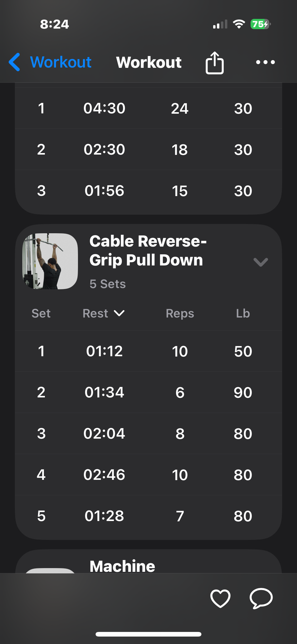297x644 pixels.
Task: Select the 02:04 rest time in set 3
Action: [104, 433]
